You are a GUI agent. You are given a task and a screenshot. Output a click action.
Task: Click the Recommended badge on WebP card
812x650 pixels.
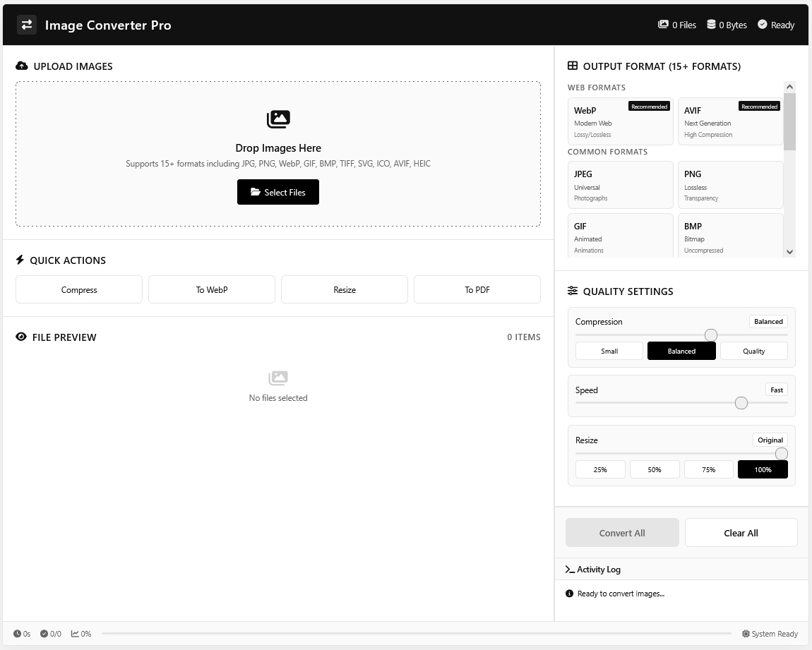pos(649,106)
